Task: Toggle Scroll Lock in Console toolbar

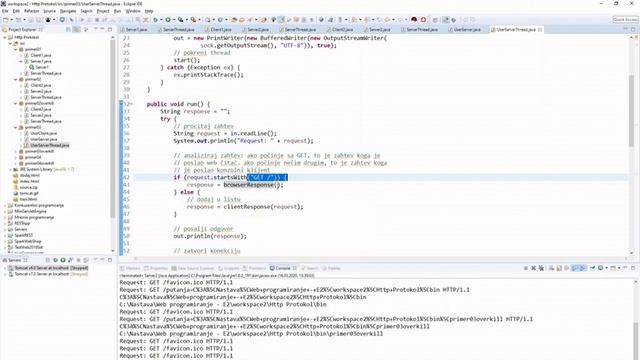Action: [x=559, y=268]
